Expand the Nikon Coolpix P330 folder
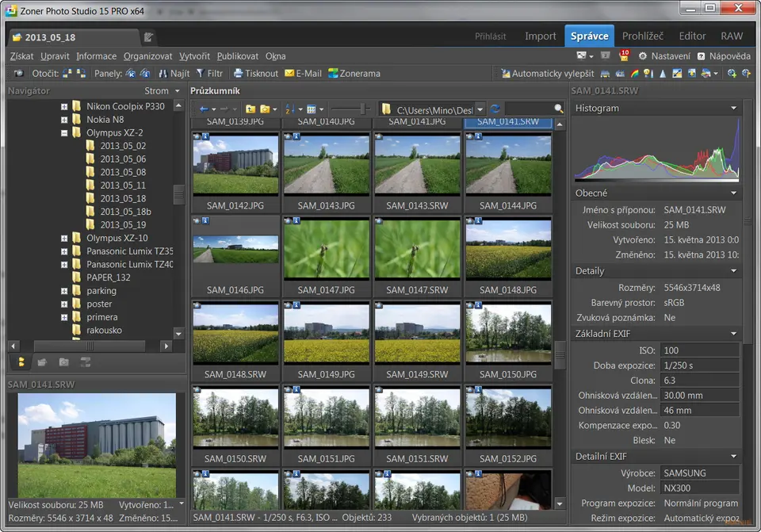Screen dimensions: 761x532 pos(64,106)
